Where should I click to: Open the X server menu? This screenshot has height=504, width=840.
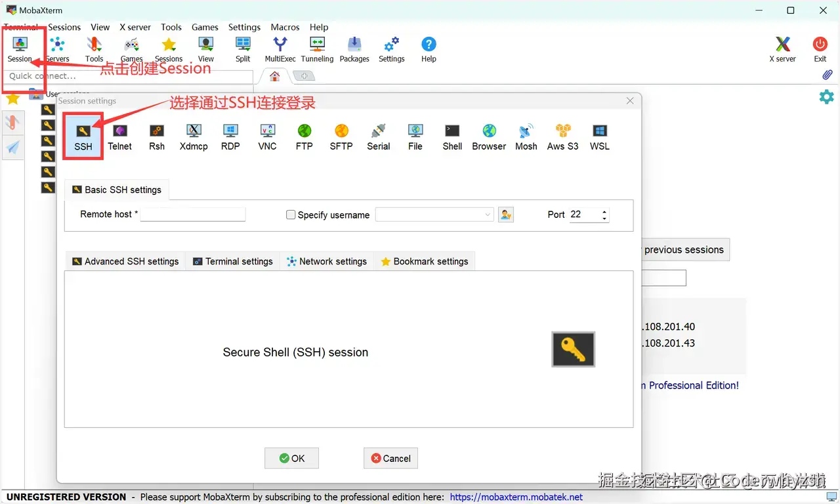coord(135,27)
